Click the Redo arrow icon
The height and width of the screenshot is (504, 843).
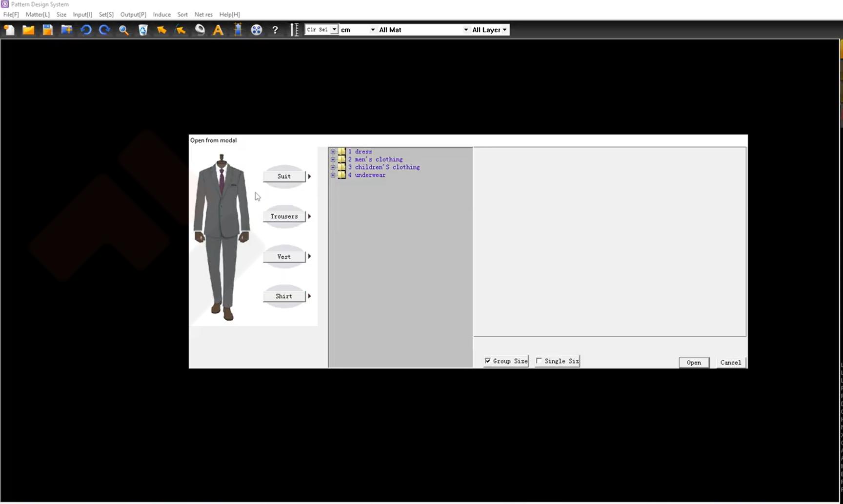[104, 30]
